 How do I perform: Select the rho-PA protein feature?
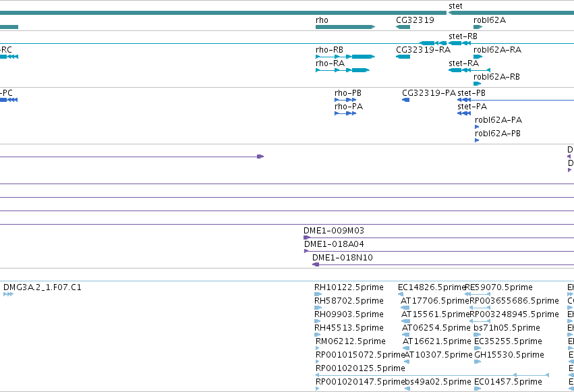point(345,113)
